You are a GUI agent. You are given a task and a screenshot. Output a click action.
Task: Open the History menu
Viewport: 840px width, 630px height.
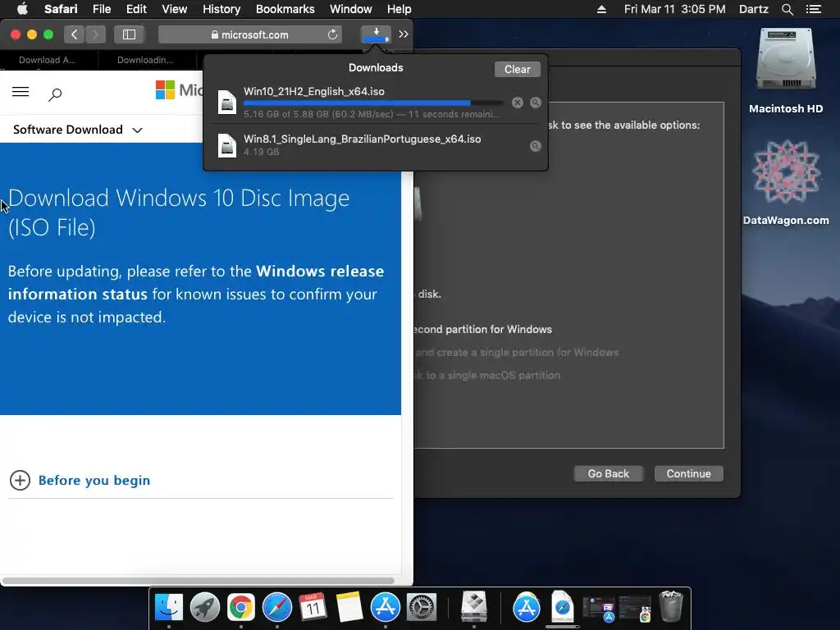221,9
